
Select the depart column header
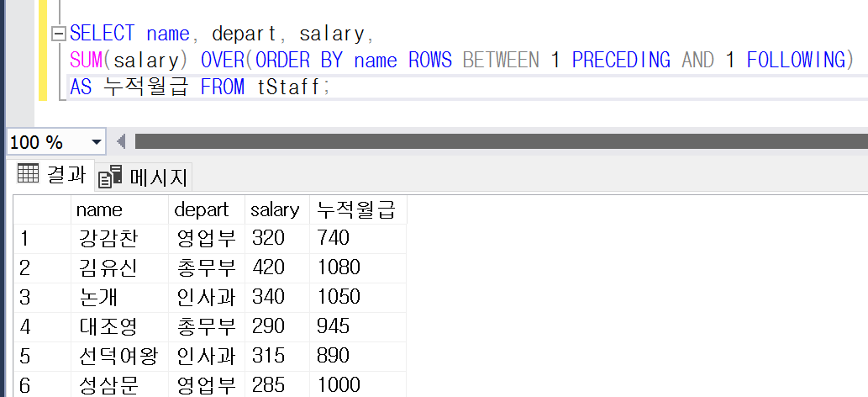tap(207, 209)
